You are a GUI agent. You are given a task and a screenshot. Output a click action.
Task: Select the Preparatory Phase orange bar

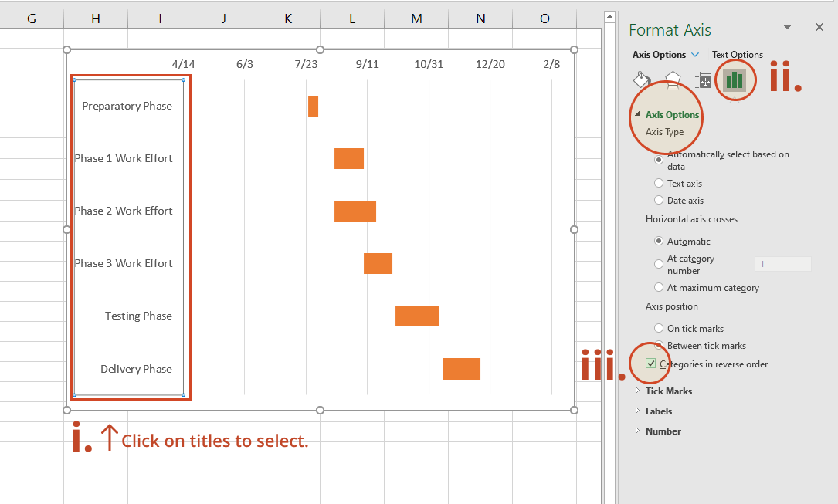pyautogui.click(x=313, y=106)
